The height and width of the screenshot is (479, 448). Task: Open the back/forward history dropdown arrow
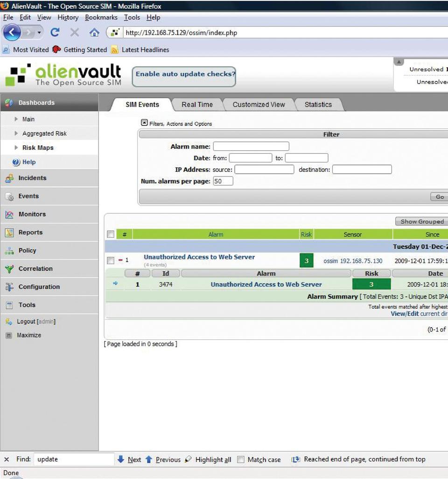39,32
